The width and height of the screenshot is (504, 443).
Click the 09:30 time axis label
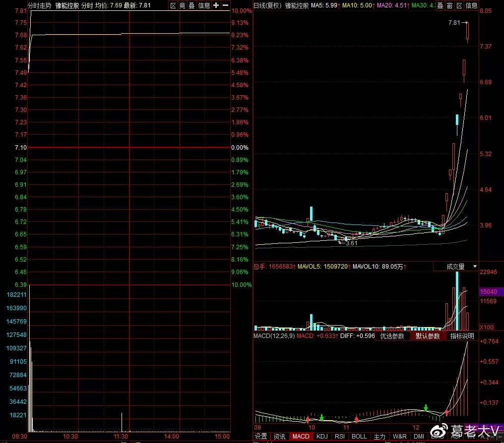[x=20, y=436]
